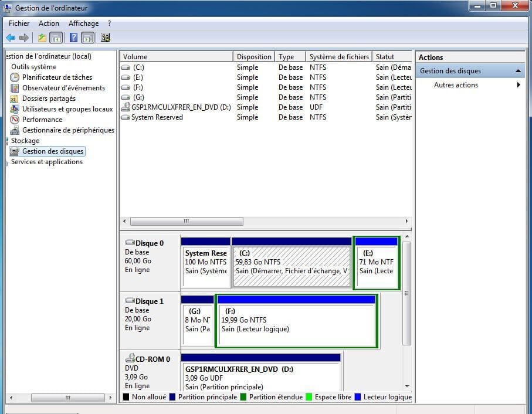Open Help via the blue question mark icon
532x414 pixels.
tap(74, 38)
